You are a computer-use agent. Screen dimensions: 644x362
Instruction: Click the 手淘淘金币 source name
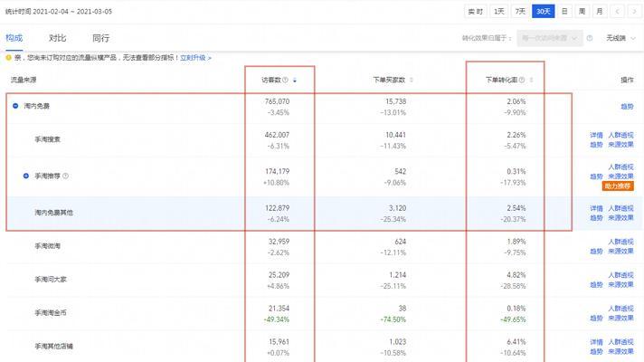click(x=51, y=313)
